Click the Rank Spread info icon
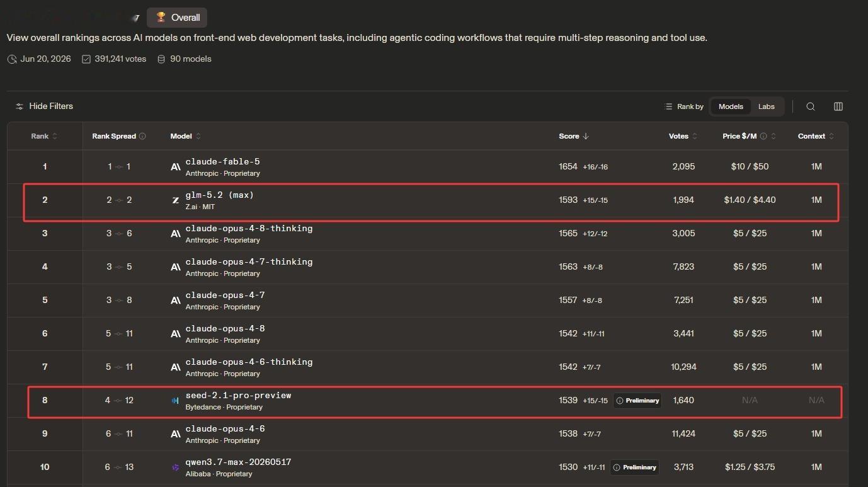 [x=142, y=136]
